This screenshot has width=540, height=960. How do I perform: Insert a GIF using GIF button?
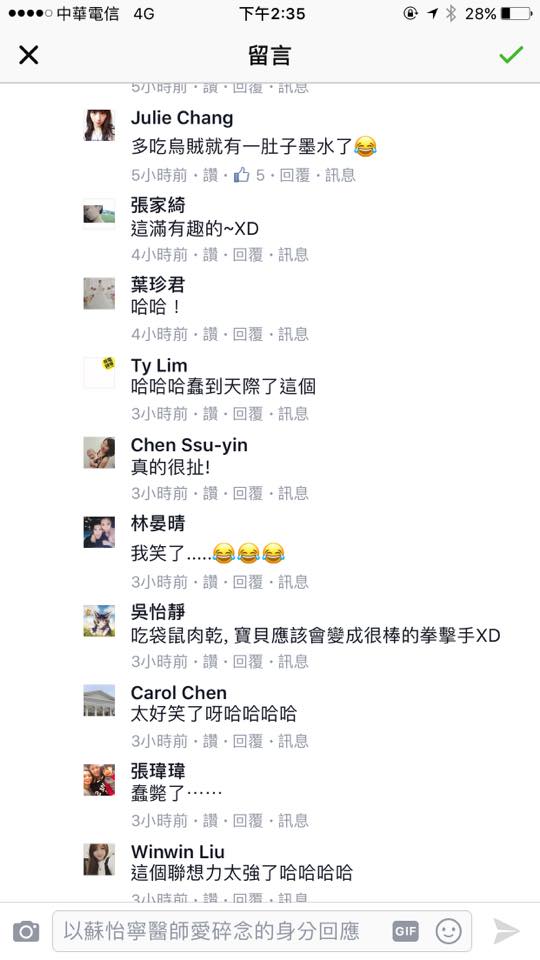coord(405,931)
